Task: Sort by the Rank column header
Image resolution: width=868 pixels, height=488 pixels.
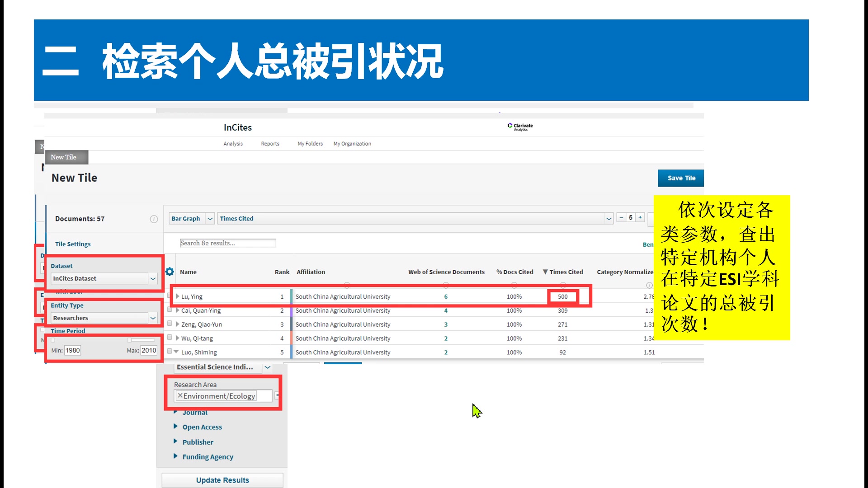Action: pos(282,272)
